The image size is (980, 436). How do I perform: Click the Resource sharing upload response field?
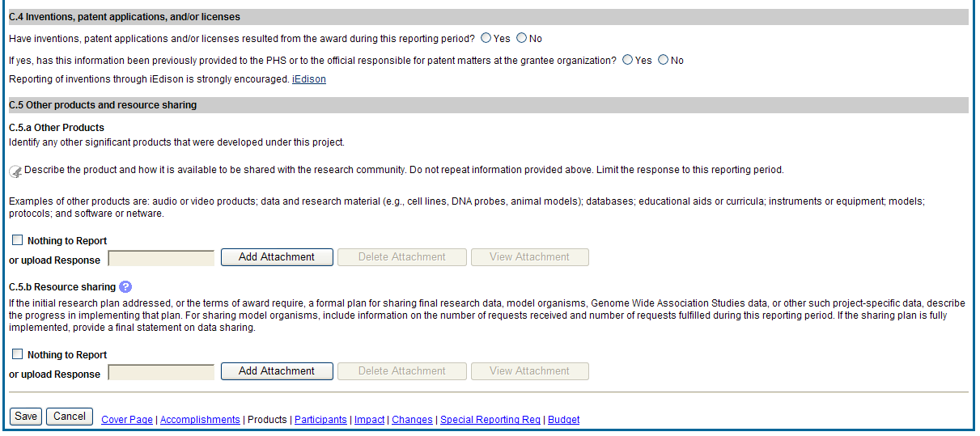161,372
